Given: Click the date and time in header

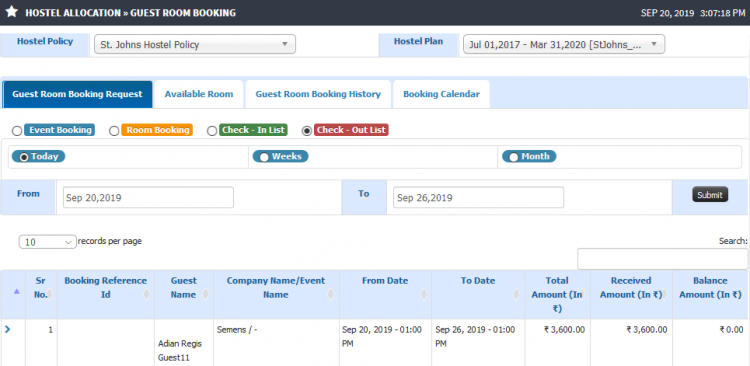Looking at the screenshot, I should pos(693,13).
